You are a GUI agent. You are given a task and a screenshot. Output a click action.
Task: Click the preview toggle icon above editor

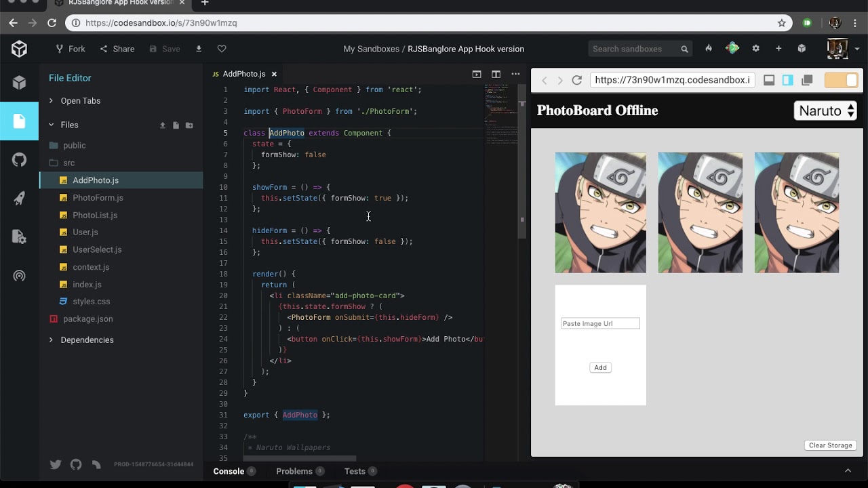tap(477, 74)
